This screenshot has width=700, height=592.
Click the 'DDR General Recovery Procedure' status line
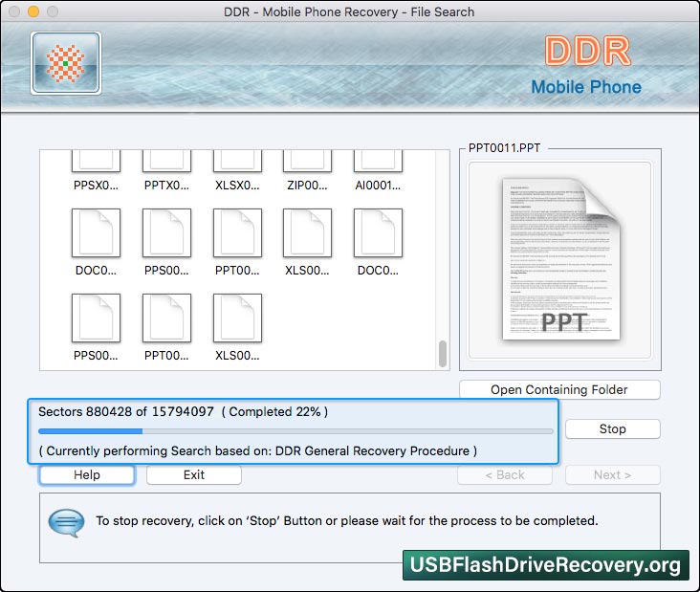[257, 450]
